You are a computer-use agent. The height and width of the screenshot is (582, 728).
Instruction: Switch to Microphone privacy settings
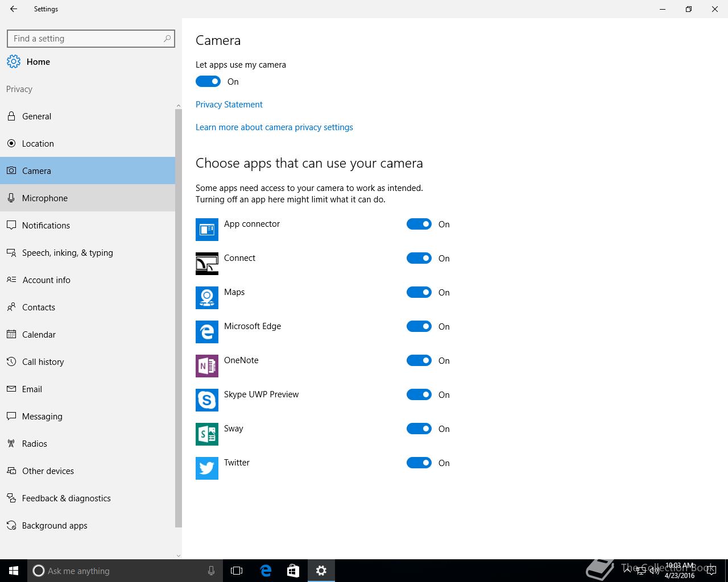(x=88, y=198)
